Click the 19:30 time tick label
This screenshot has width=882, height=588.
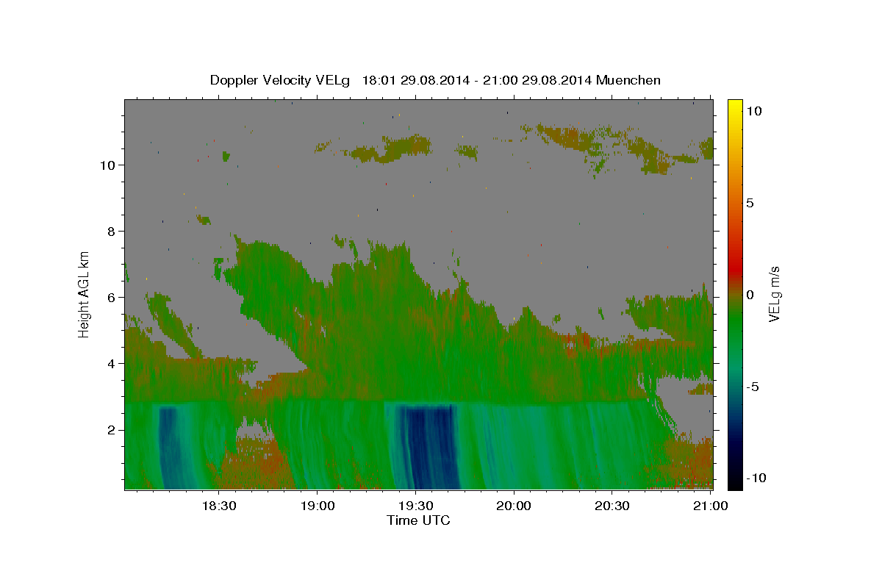pos(415,506)
